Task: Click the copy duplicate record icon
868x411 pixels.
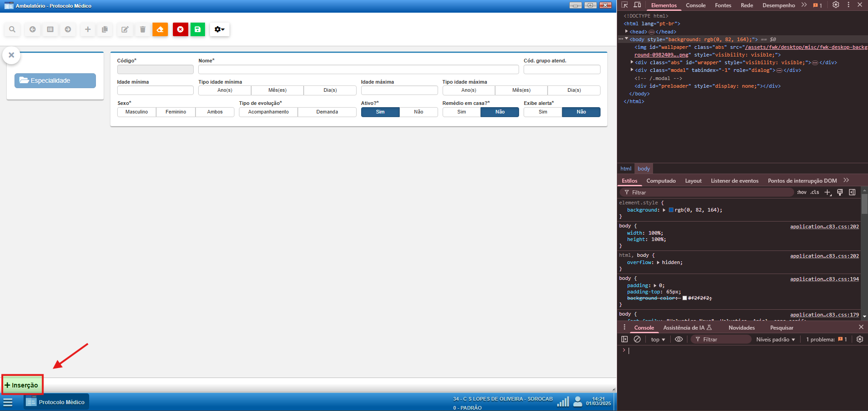Action: pyautogui.click(x=105, y=29)
